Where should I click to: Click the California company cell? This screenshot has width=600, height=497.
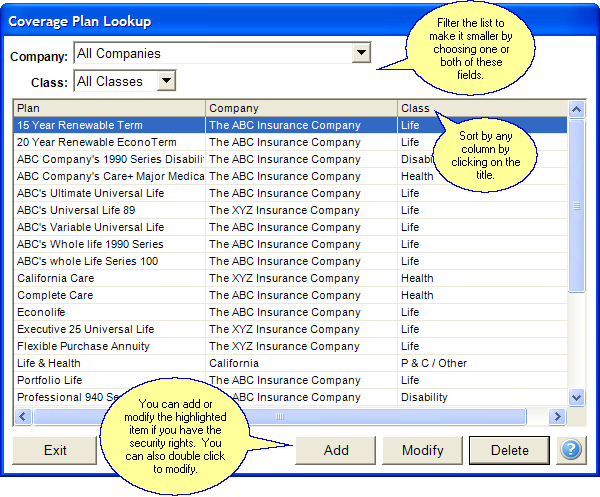pyautogui.click(x=234, y=363)
